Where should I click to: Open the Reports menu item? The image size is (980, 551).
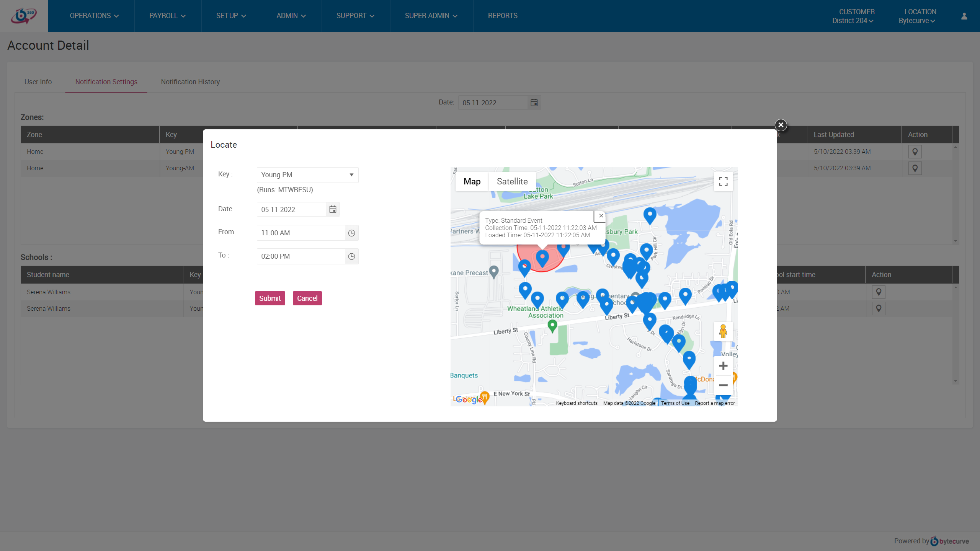(x=502, y=16)
